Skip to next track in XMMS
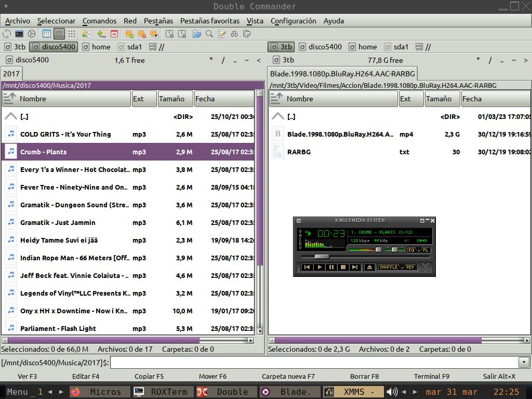Screen dimensions: 532x399 tap(354, 267)
